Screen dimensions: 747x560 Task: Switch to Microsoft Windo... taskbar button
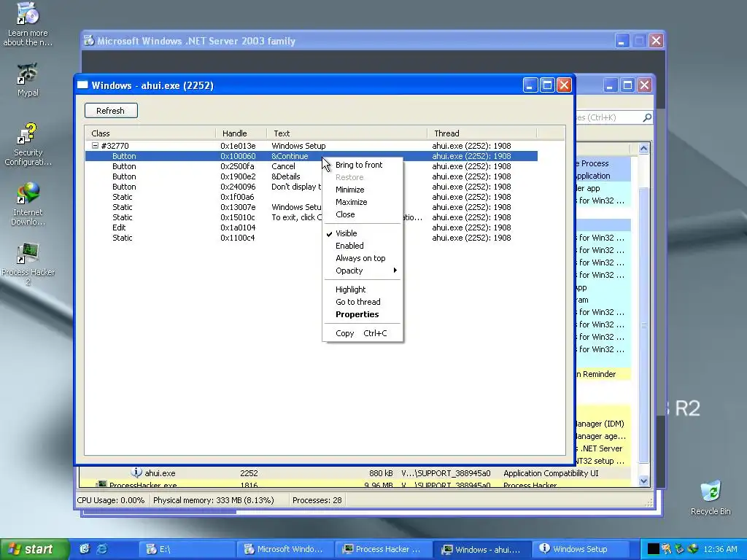(286, 549)
